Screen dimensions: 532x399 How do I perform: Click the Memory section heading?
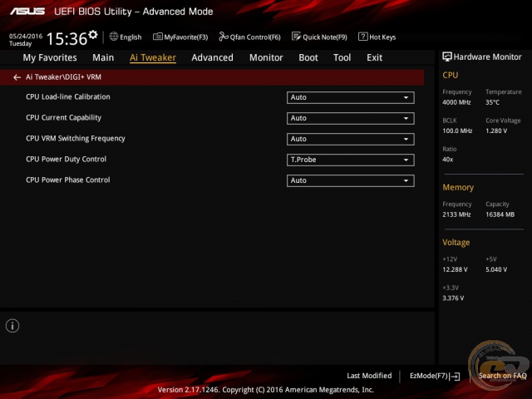coord(458,187)
